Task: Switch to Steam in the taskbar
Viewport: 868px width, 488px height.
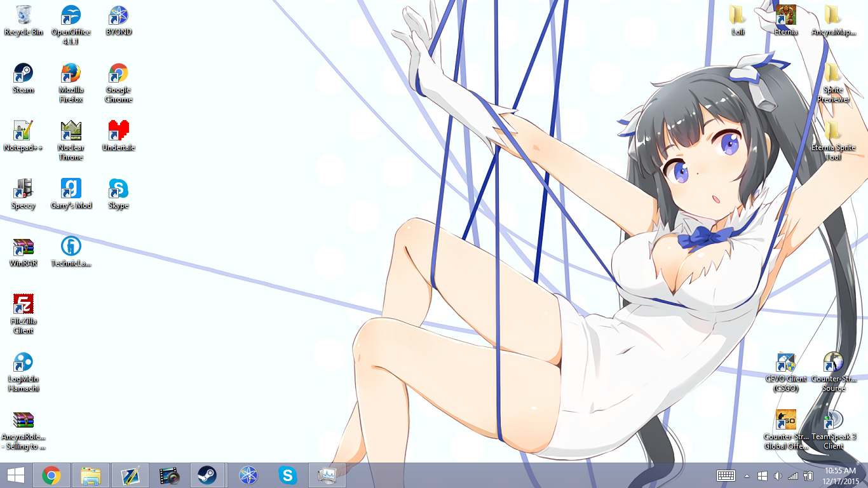Action: click(207, 475)
